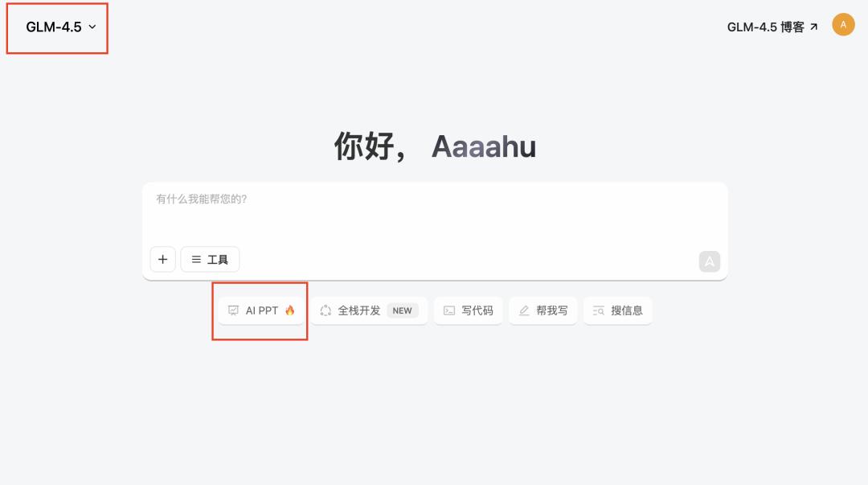Focus the 有什么我能帮您的 message input
The width and height of the screenshot is (868, 485).
click(434, 213)
